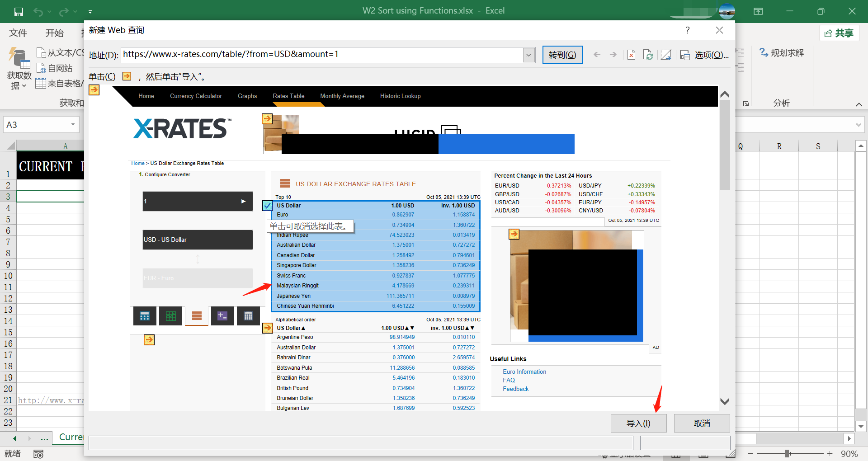Open the Ribbon Display Options icon in the title bar

pos(758,11)
